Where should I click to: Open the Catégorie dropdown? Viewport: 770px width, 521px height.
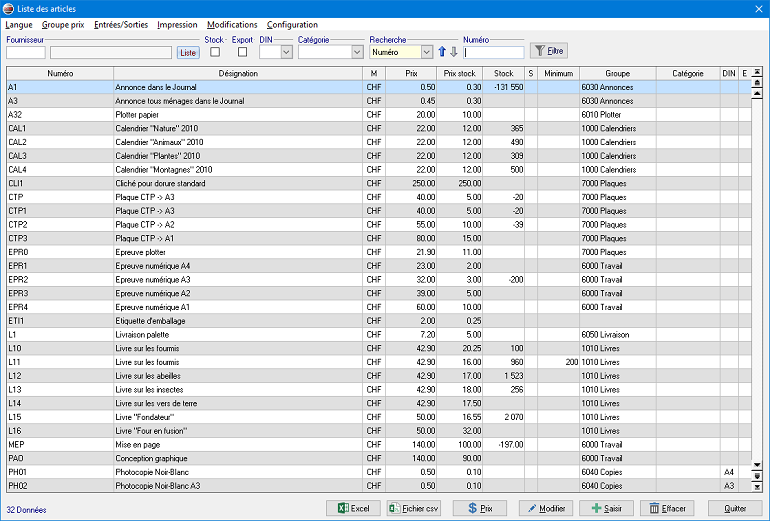pos(358,52)
